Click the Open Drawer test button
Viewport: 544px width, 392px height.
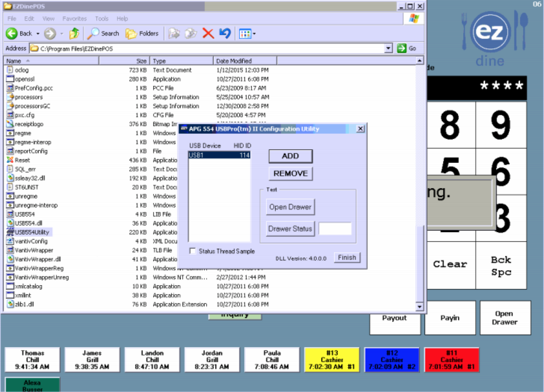point(290,207)
